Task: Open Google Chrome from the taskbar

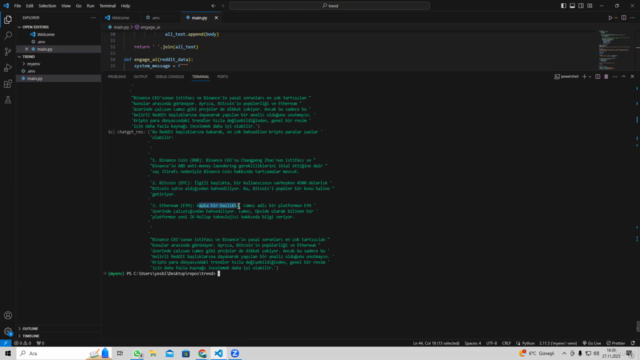Action: pyautogui.click(x=202, y=353)
